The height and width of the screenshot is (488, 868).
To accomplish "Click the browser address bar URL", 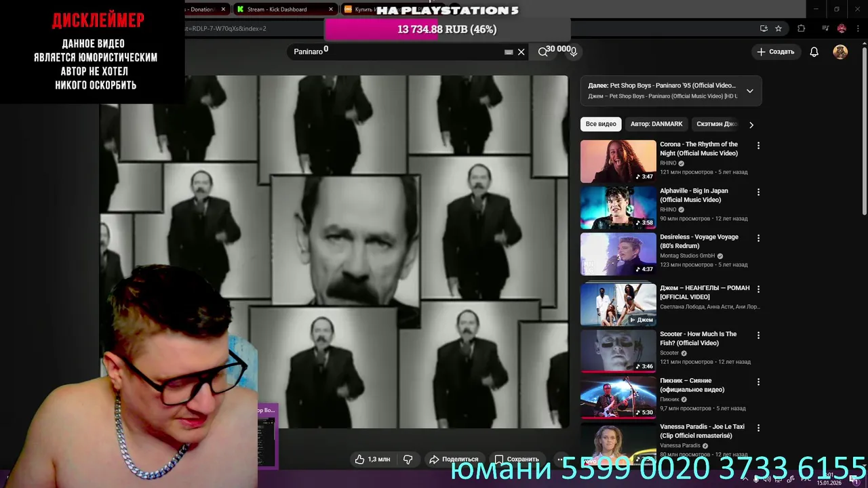I will click(x=225, y=28).
